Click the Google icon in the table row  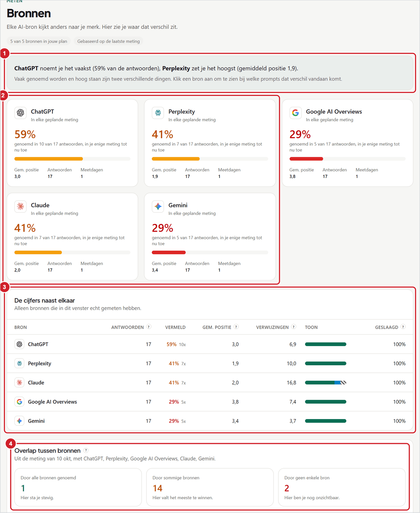pos(19,402)
